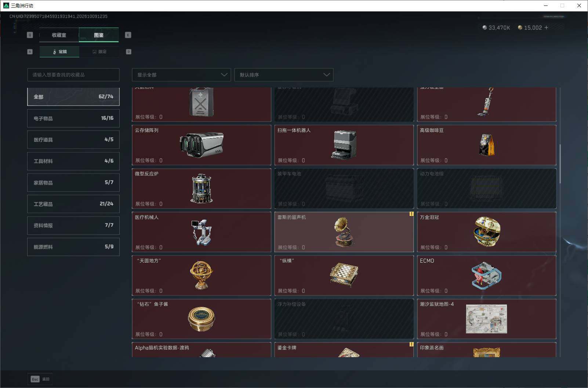The image size is (588, 388).
Task: Click the gold plus icon beside 15,002
Action: pos(546,28)
